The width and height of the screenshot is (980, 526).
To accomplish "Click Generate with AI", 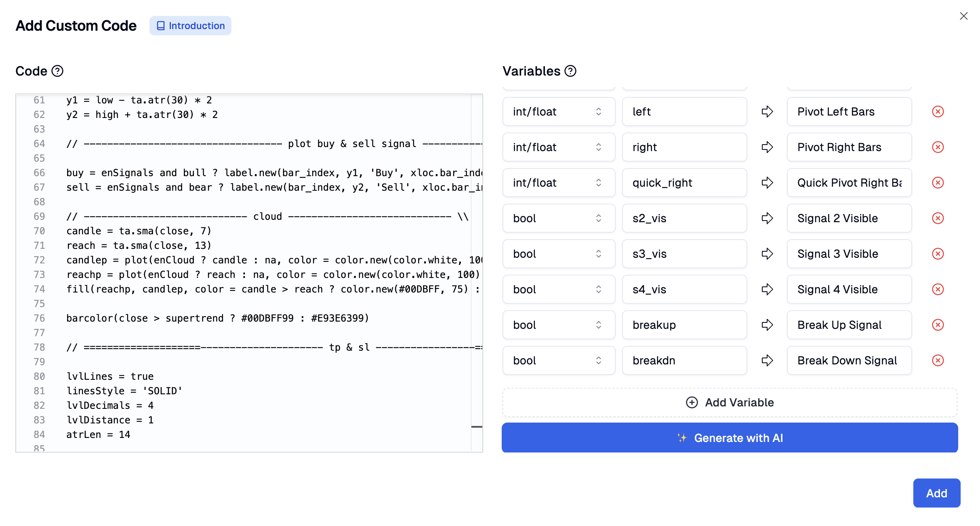I will coord(729,438).
